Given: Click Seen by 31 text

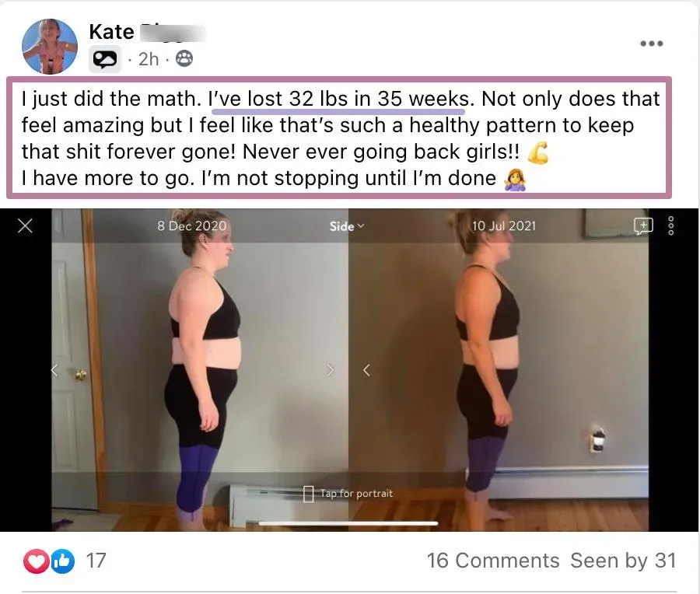Looking at the screenshot, I should tap(623, 561).
